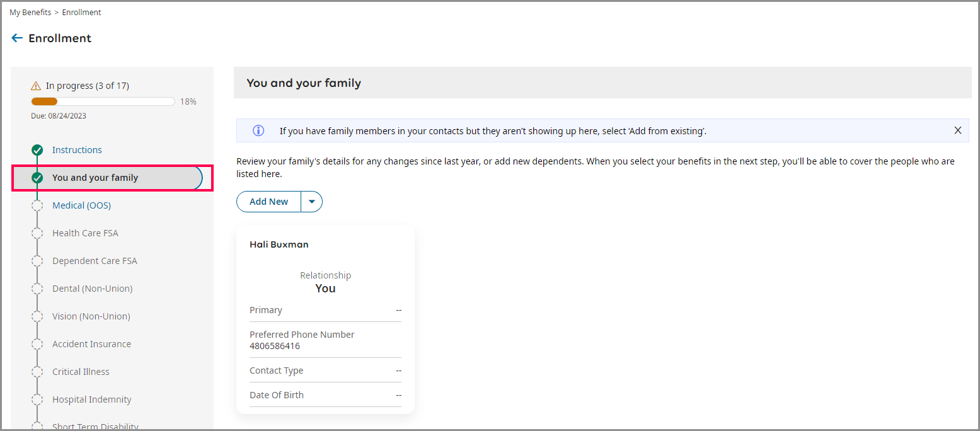
Task: Click the dashed circle beside Dependent Care FSA
Action: point(37,261)
